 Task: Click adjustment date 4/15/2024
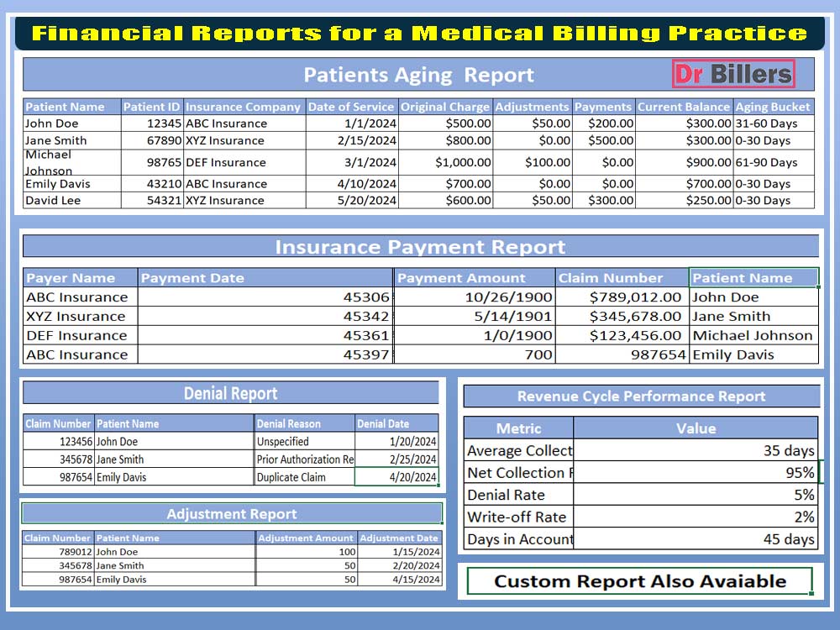point(400,579)
